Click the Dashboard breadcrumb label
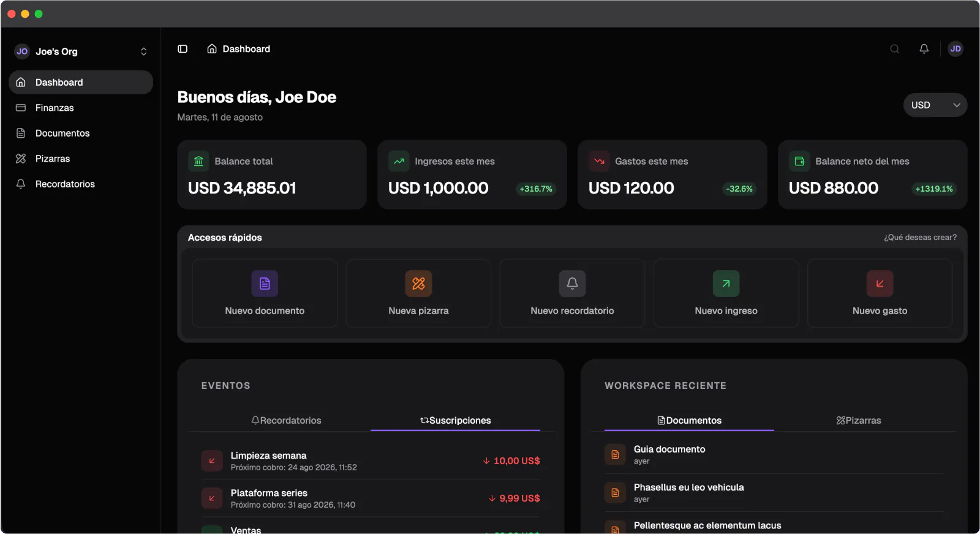Screen dimensions: 980x534 [246, 49]
